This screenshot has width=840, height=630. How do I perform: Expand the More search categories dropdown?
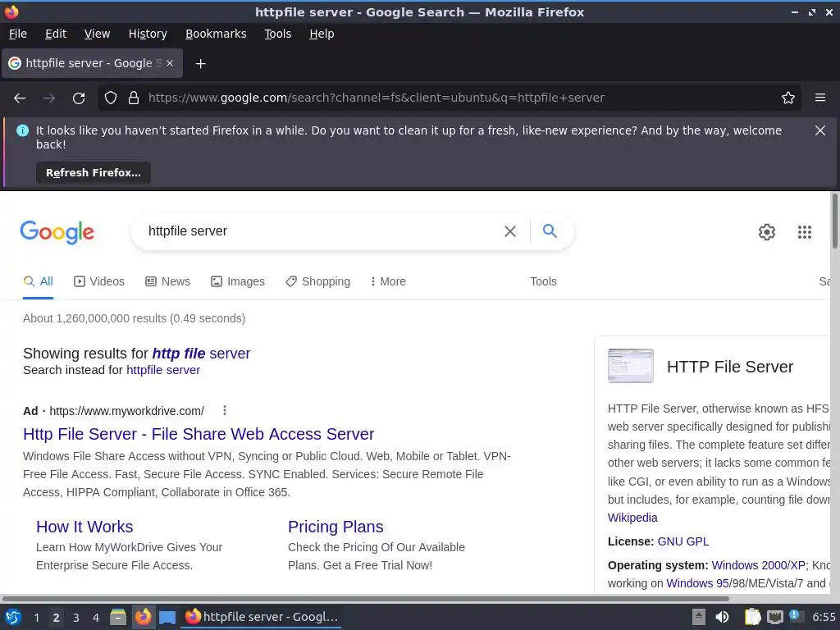coord(388,282)
